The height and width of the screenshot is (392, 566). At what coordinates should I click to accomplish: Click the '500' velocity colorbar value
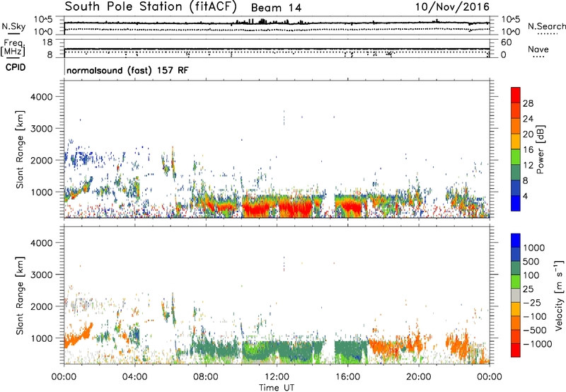point(533,262)
